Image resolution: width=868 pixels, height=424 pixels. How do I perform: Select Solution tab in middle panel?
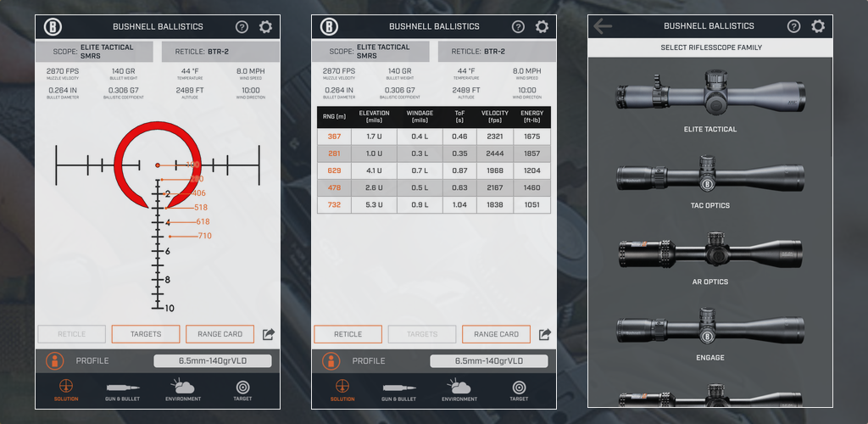click(342, 391)
